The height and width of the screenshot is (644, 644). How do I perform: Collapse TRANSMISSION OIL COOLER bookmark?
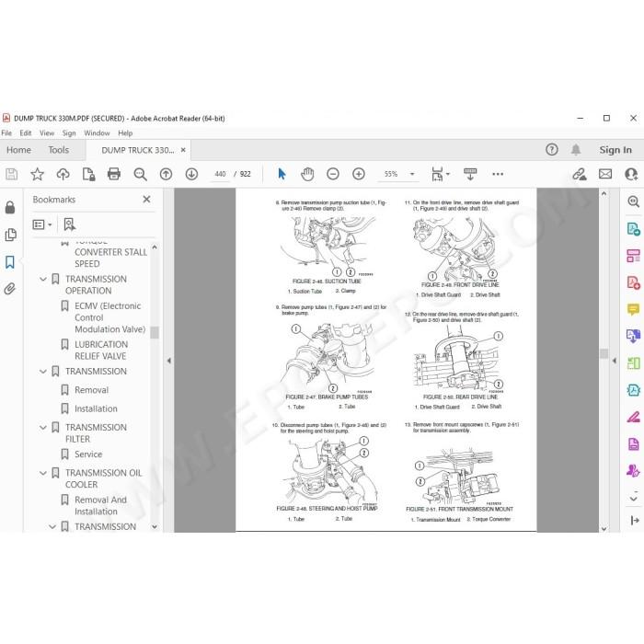click(x=43, y=473)
